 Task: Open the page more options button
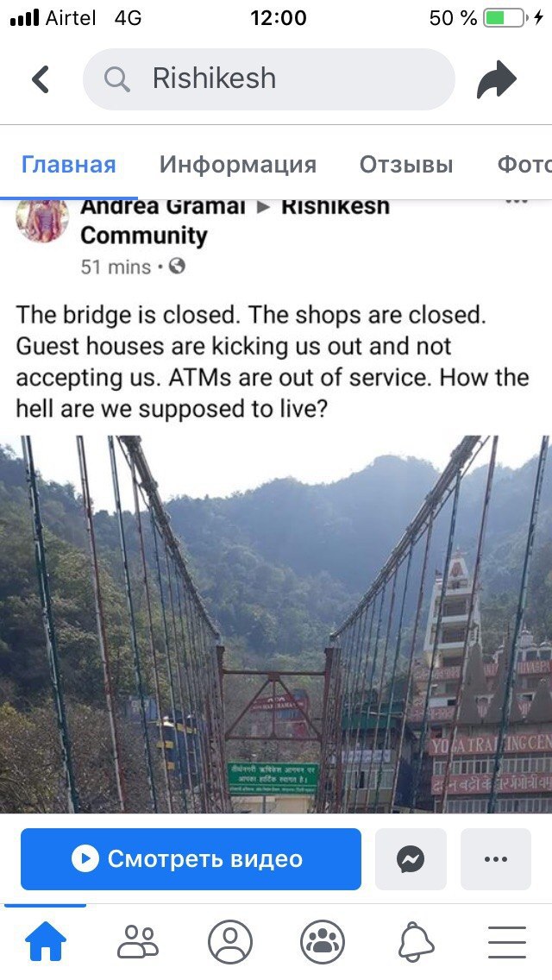click(x=496, y=858)
